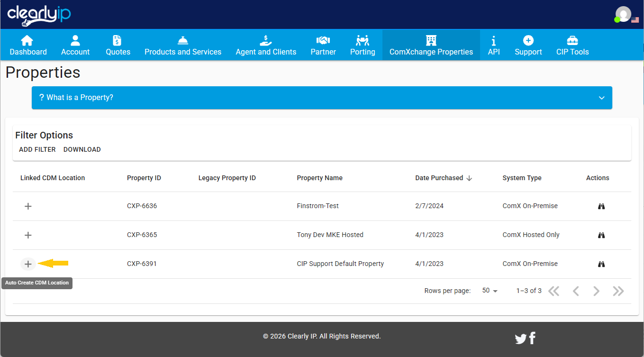Click the DOWNLOAD link
The width and height of the screenshot is (644, 357).
(82, 149)
